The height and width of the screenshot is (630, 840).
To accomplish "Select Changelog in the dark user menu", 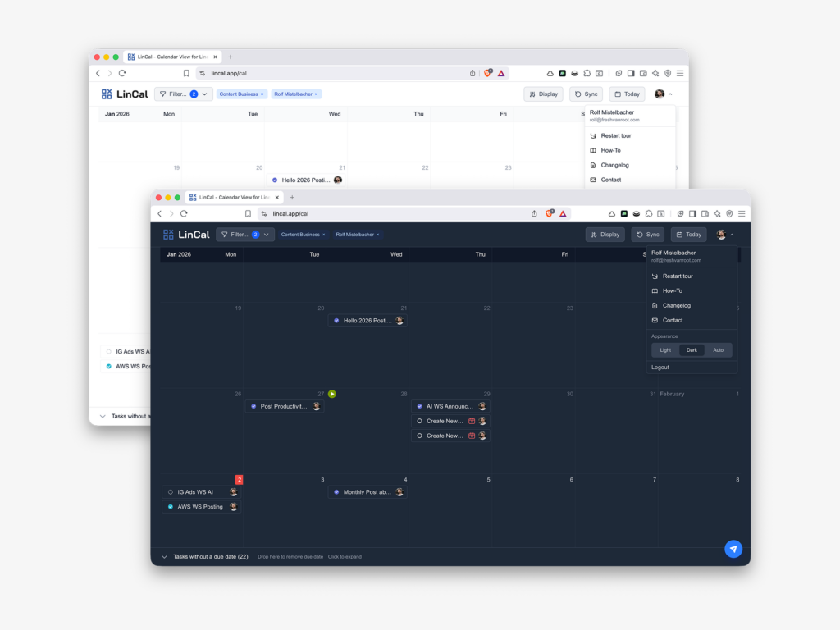I will [676, 305].
